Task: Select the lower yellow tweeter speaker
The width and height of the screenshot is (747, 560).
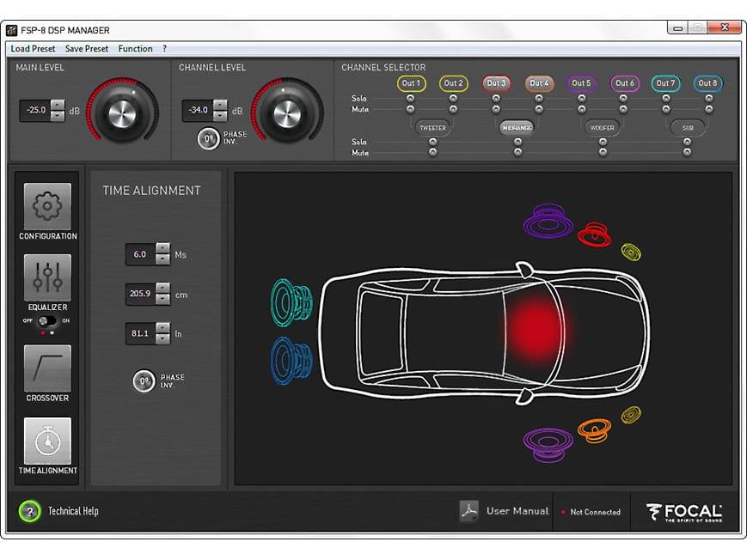Action: pyautogui.click(x=631, y=415)
